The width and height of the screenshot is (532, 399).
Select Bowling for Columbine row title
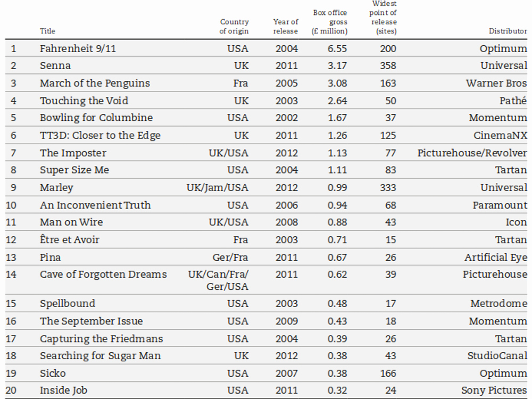[96, 118]
